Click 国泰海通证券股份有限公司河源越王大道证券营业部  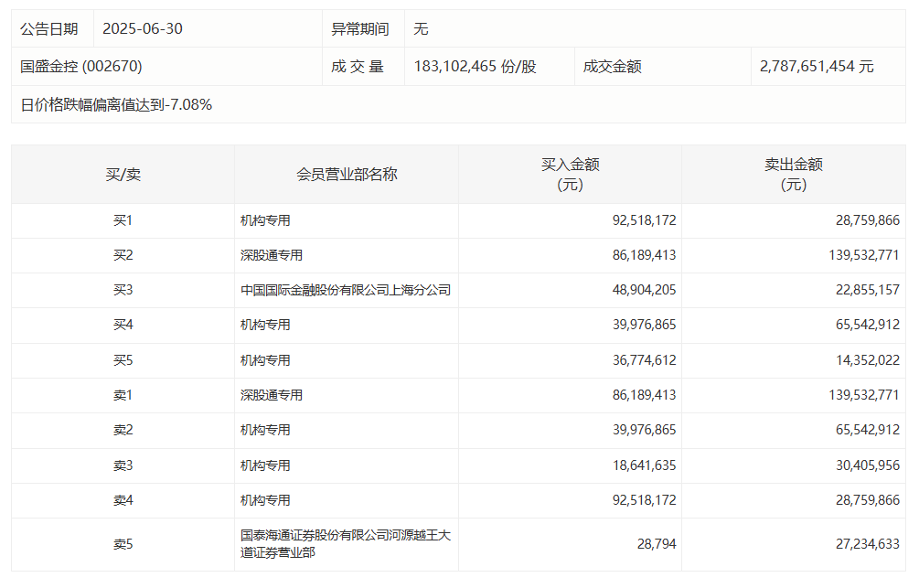346,543
